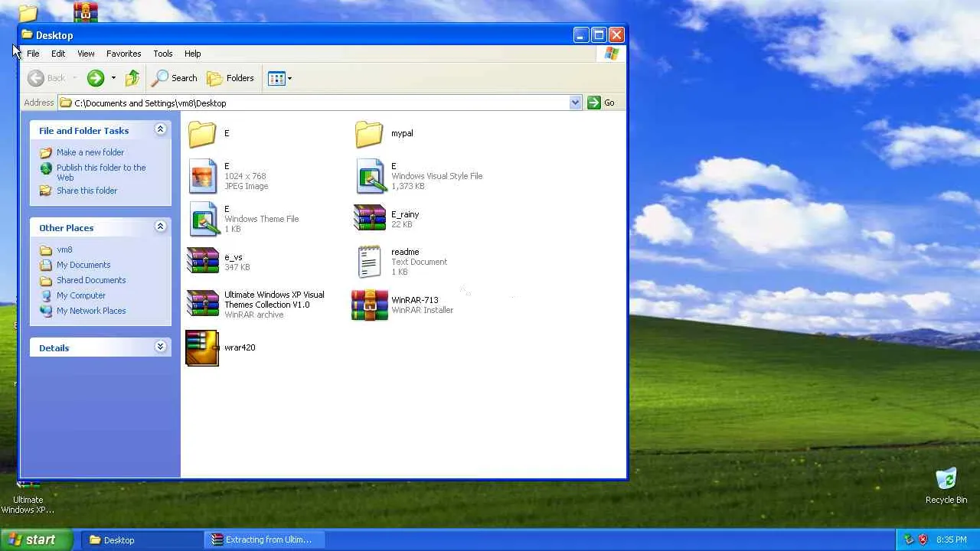Select the Recycle Bin on the desktop
980x551 pixels.
[946, 485]
